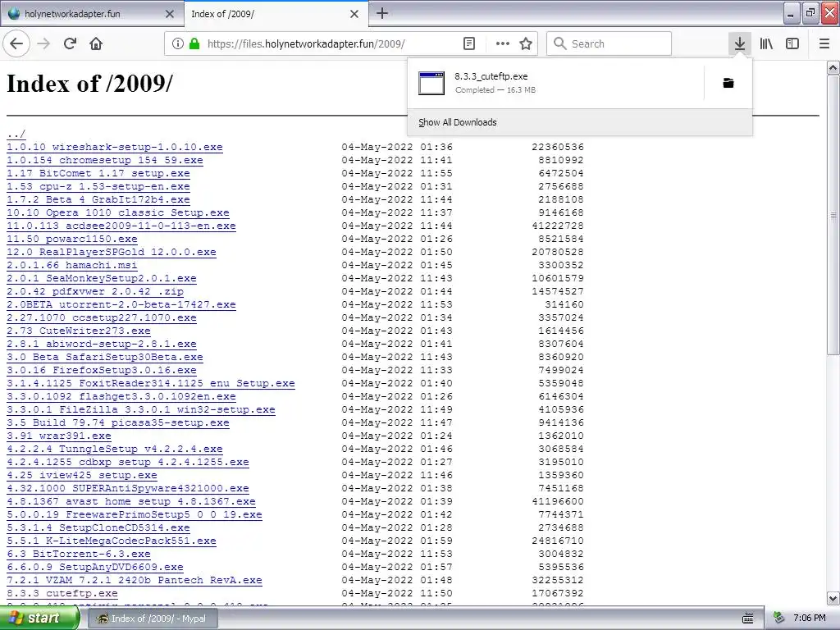The width and height of the screenshot is (840, 630).
Task: Click picasa35-setup.exe link
Action: [x=118, y=422]
